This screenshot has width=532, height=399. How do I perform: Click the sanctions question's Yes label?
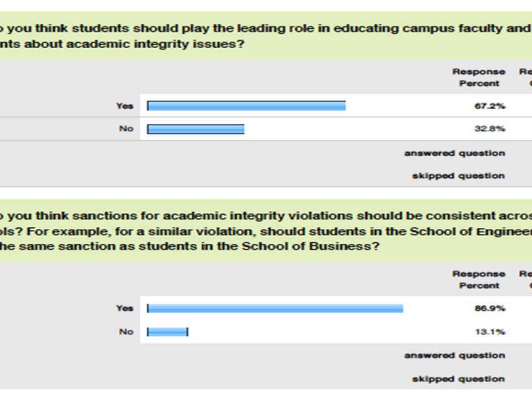pos(125,308)
